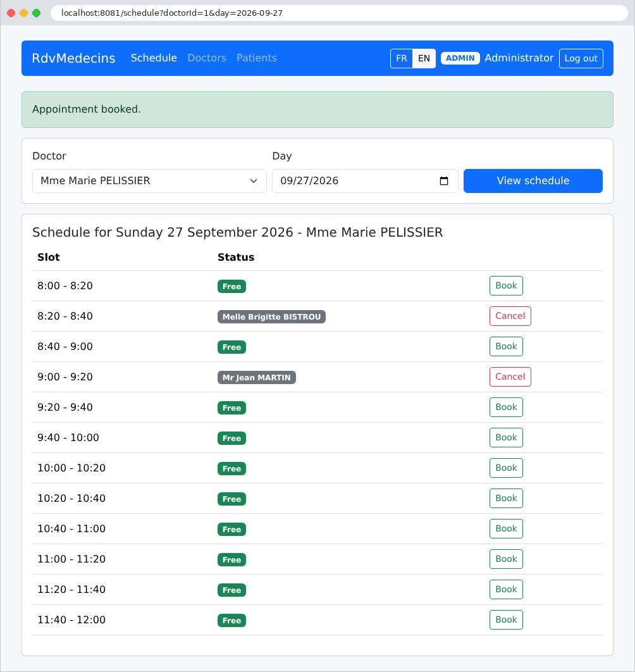Cancel Mr Jean MARTIN's appointment

click(510, 377)
